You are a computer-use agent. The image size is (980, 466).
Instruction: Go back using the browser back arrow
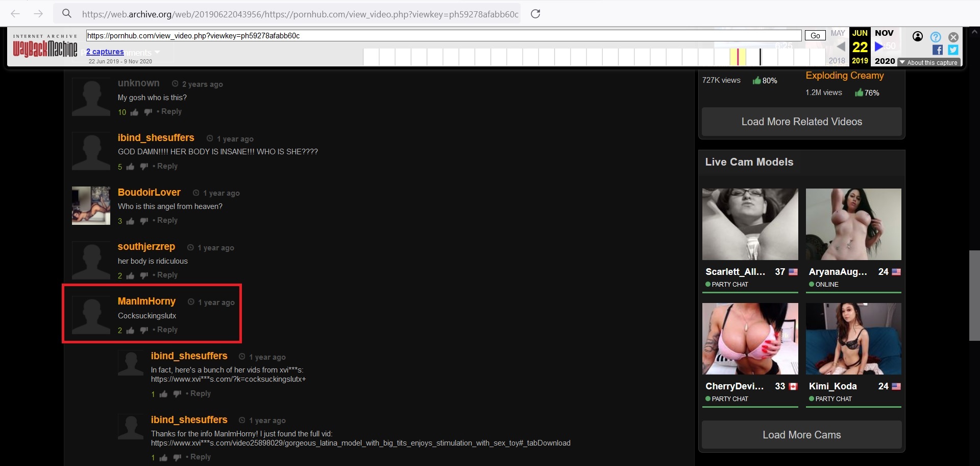point(15,14)
